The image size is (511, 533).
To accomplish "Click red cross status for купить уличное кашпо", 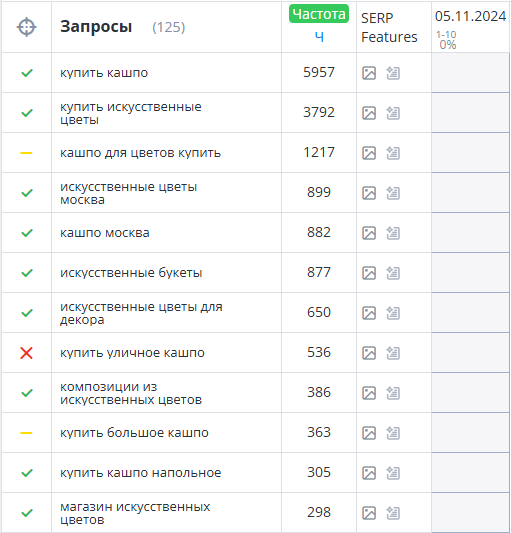I will click(27, 353).
